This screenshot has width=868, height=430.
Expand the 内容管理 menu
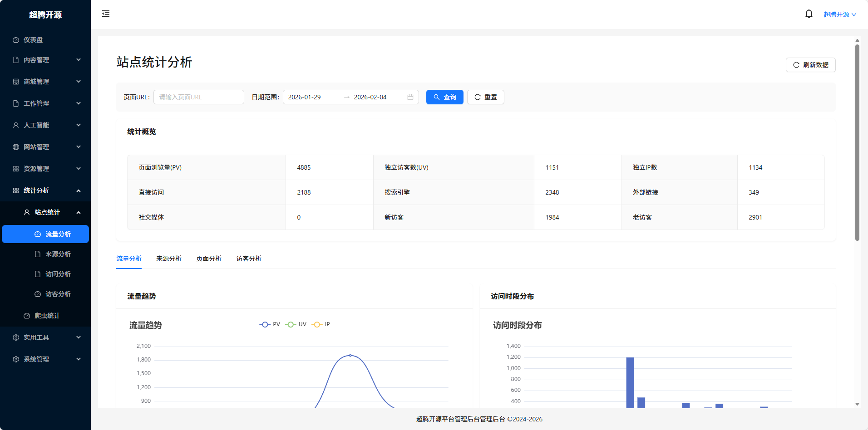(x=45, y=59)
